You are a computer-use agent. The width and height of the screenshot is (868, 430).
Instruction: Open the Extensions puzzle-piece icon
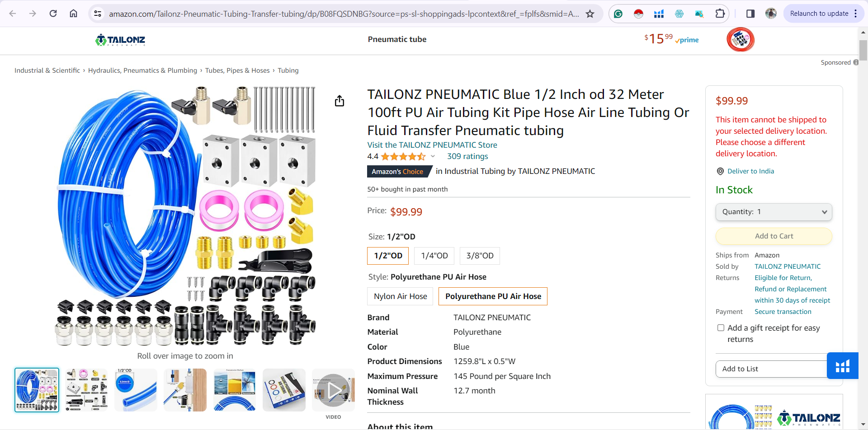click(720, 14)
